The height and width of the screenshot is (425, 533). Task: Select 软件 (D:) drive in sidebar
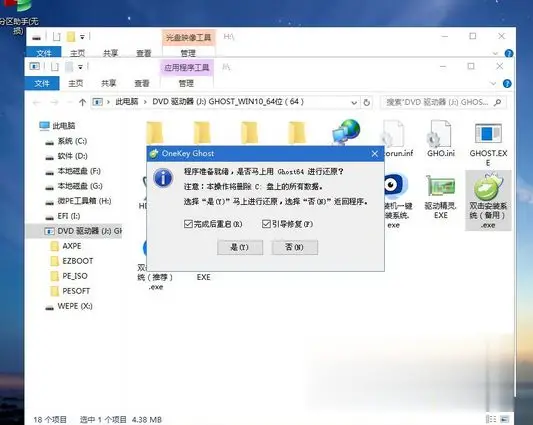click(67, 156)
